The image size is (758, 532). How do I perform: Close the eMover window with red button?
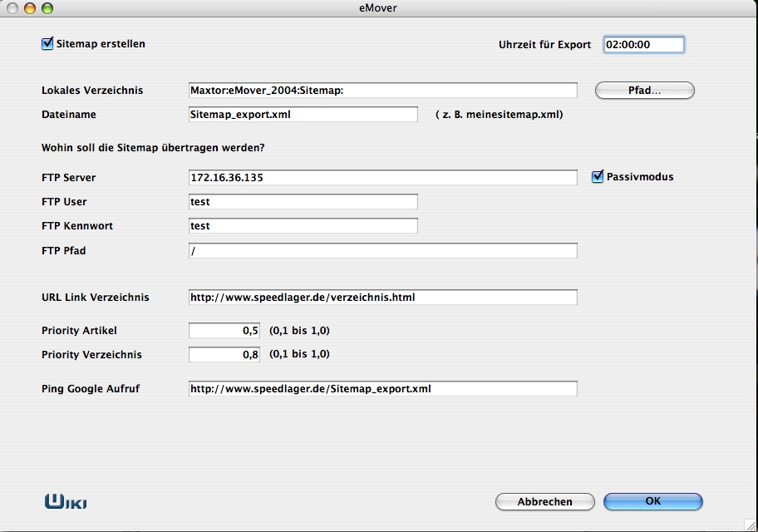(14, 8)
